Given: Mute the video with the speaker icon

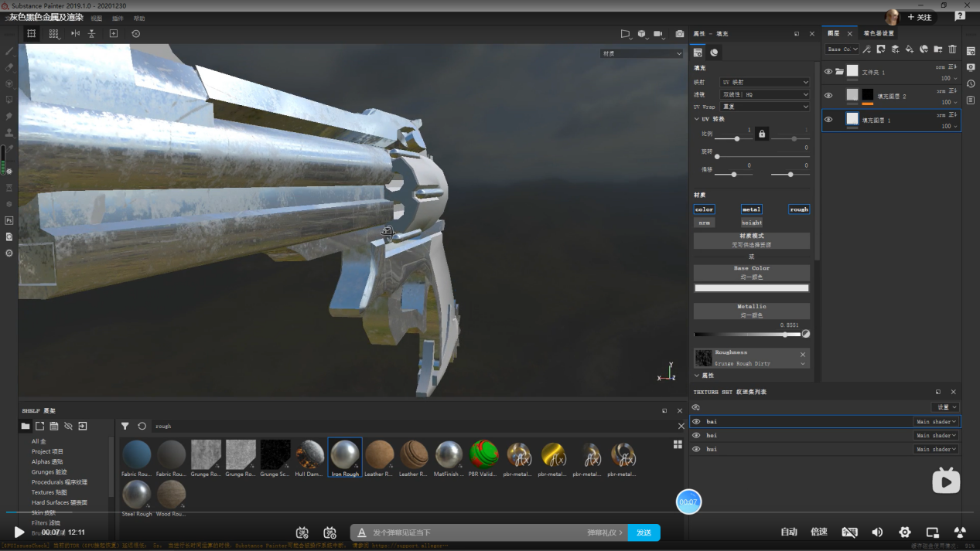Looking at the screenshot, I should [x=877, y=532].
